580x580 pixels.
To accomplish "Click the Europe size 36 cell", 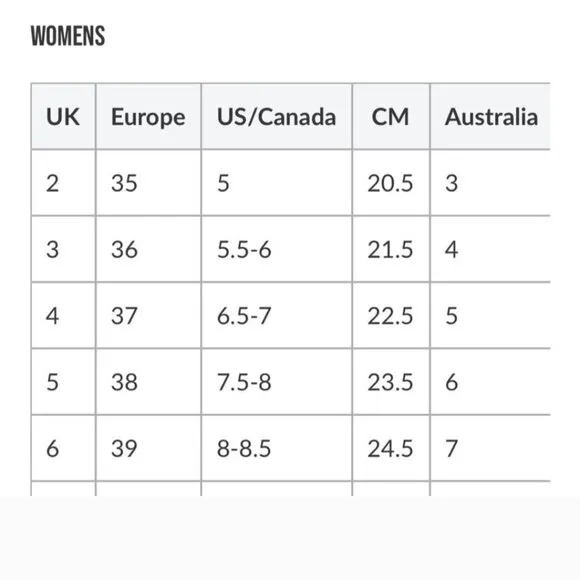I will tap(148, 249).
